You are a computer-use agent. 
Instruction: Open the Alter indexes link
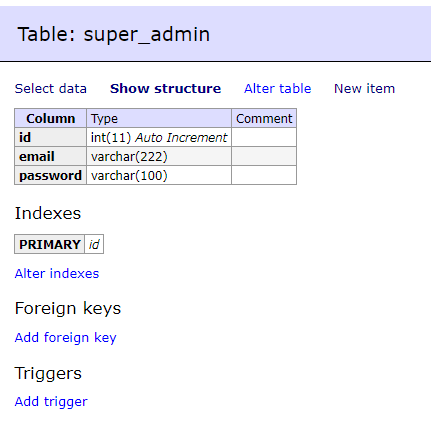click(57, 274)
